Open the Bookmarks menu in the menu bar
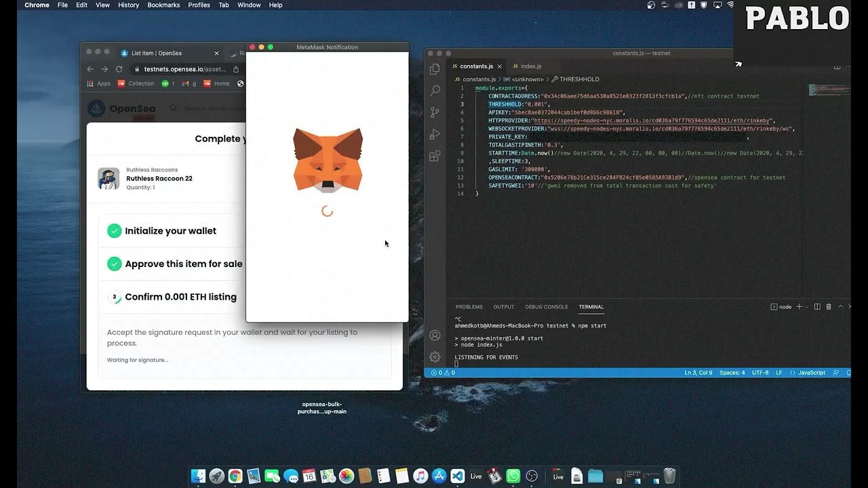Viewport: 868px width, 488px height. [x=163, y=5]
